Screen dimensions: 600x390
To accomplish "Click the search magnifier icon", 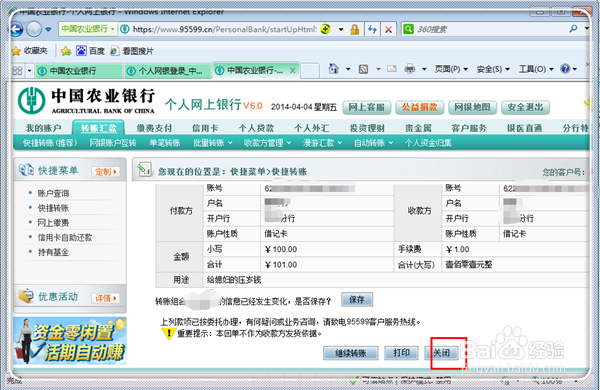I will pyautogui.click(x=573, y=29).
